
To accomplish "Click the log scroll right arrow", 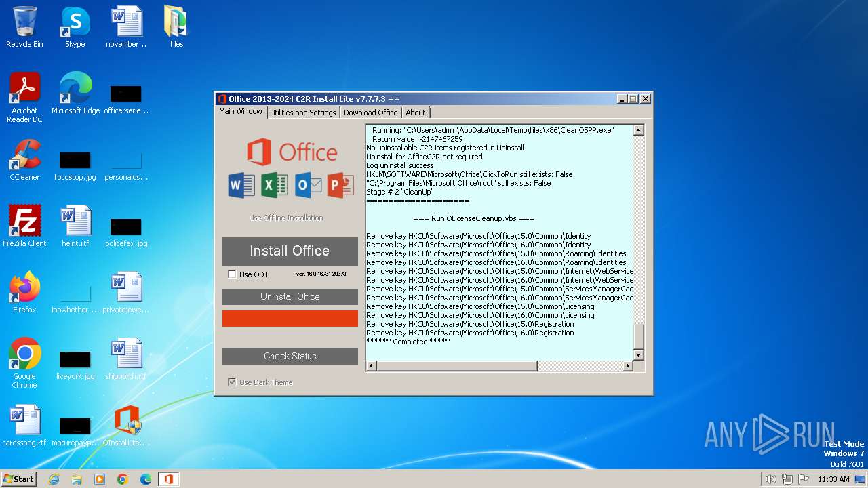I will (627, 366).
